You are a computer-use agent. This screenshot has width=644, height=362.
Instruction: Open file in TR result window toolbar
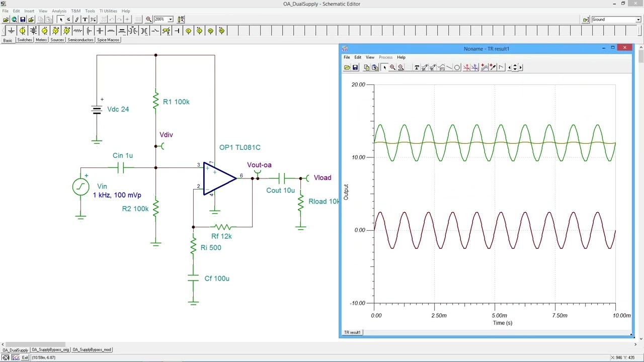(347, 67)
